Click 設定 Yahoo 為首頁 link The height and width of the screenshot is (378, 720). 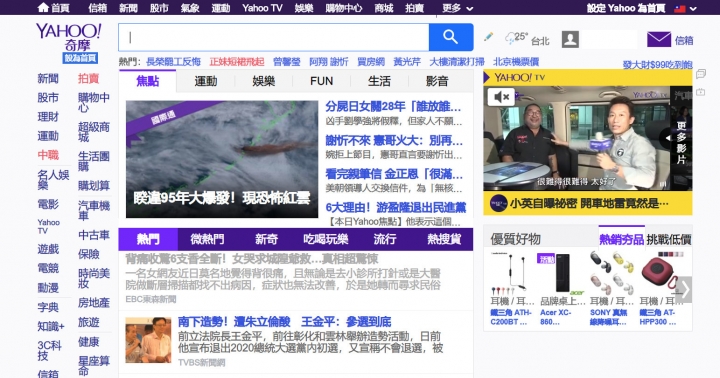626,8
